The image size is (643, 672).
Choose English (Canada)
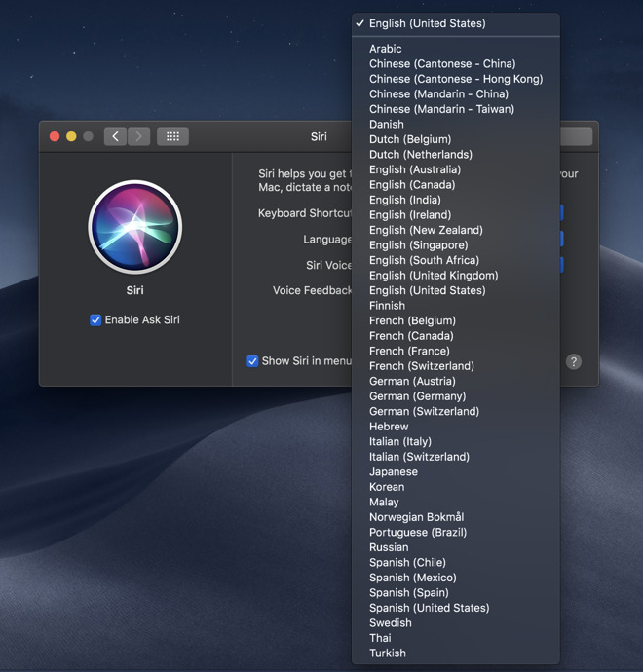[456, 185]
